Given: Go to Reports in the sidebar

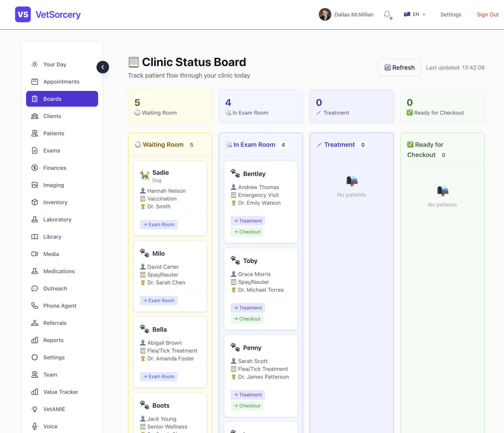Looking at the screenshot, I should [x=53, y=340].
